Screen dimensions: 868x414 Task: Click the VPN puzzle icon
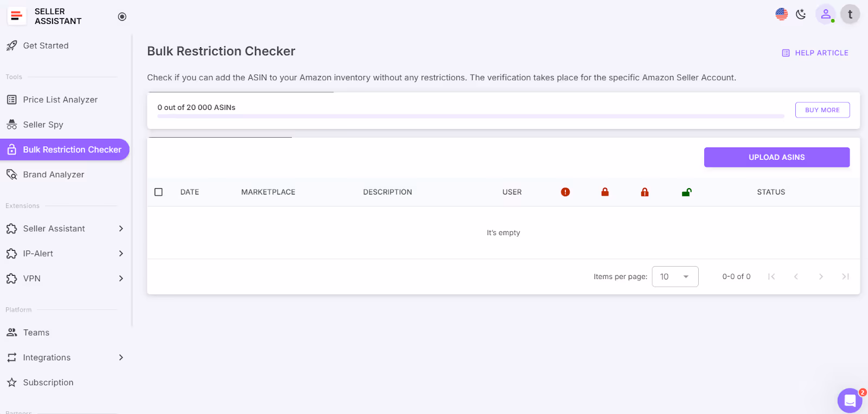click(12, 279)
